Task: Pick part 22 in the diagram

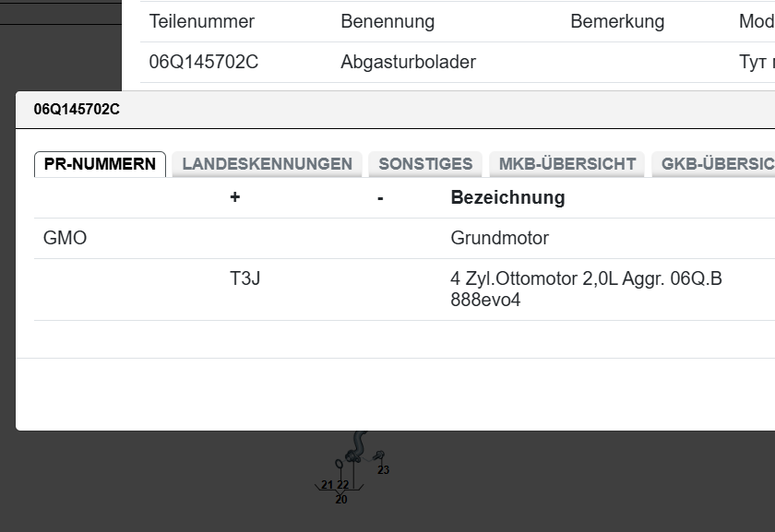Action: coord(343,485)
